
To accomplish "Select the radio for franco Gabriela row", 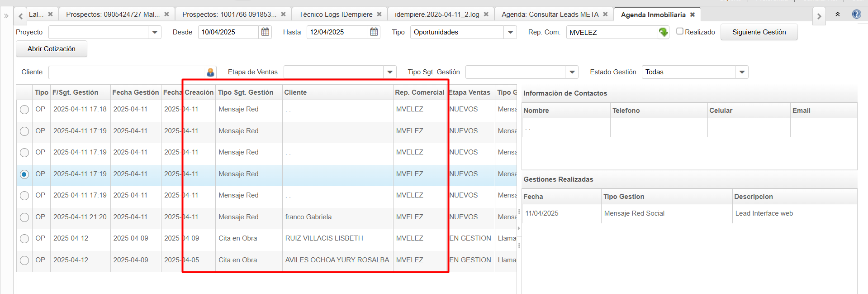I will coord(24,217).
